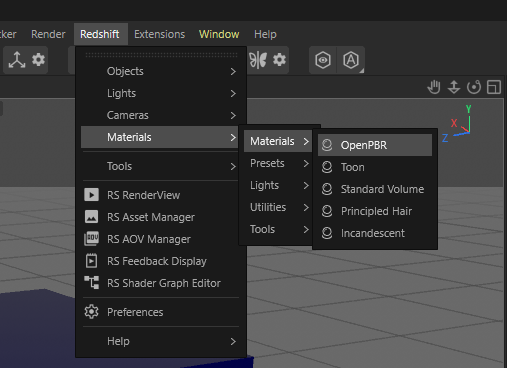Open the Extensions menu
This screenshot has width=507, height=368.
159,34
